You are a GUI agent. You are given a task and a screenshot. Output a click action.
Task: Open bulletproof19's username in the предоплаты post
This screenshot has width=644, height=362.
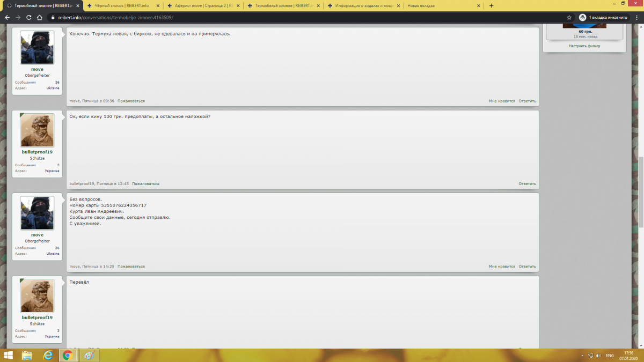point(37,152)
